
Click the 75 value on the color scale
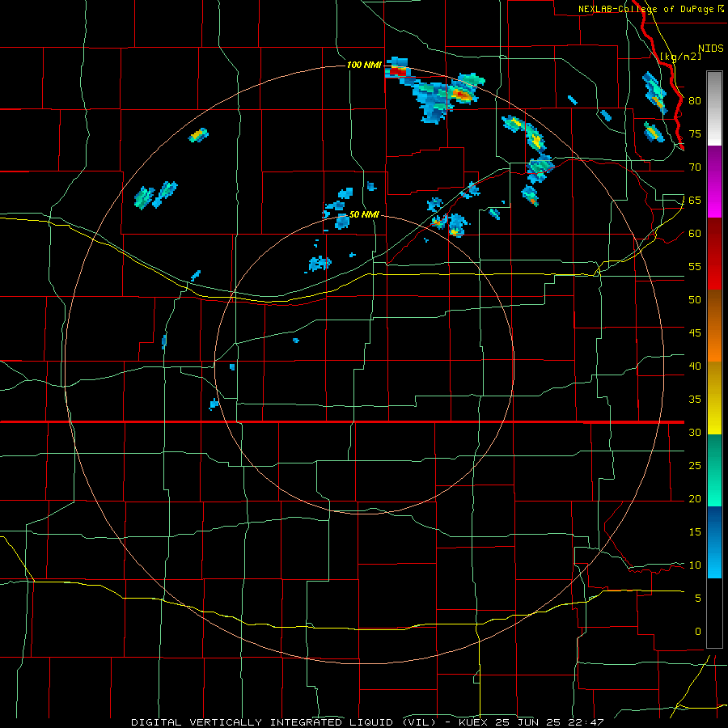pyautogui.click(x=695, y=134)
